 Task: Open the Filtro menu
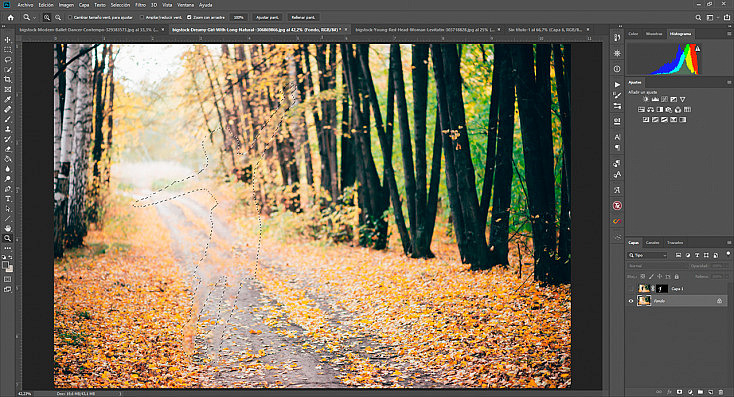[x=140, y=5]
